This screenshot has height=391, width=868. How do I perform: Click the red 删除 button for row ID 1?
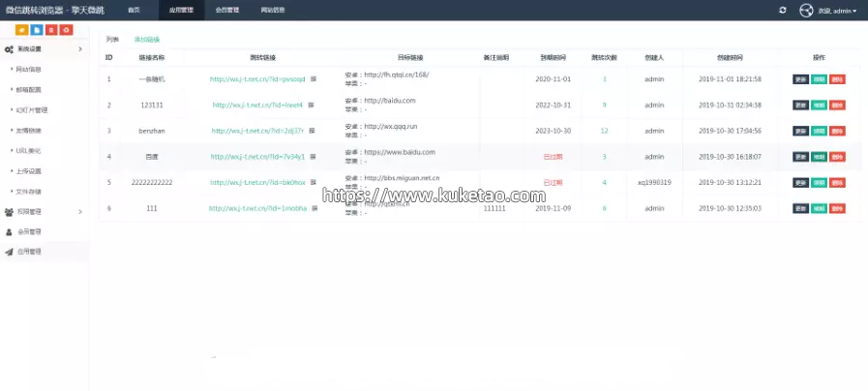(x=837, y=79)
